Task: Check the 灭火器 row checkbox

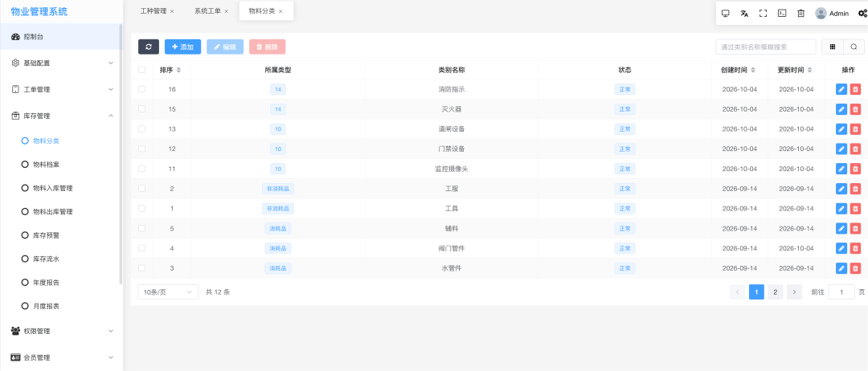Action: pos(141,109)
